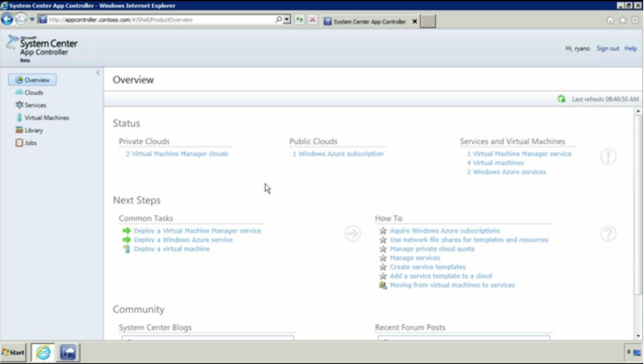Close the System Center App Controller tab
The height and width of the screenshot is (364, 644).
pos(415,22)
